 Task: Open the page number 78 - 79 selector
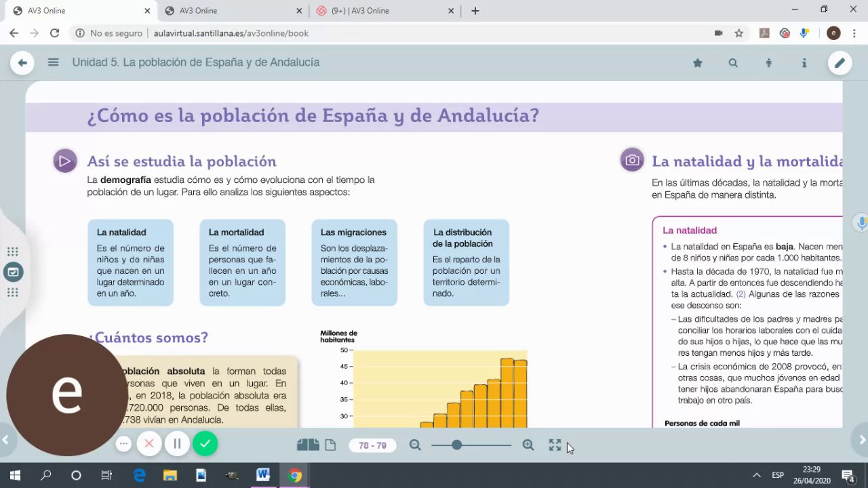(372, 445)
